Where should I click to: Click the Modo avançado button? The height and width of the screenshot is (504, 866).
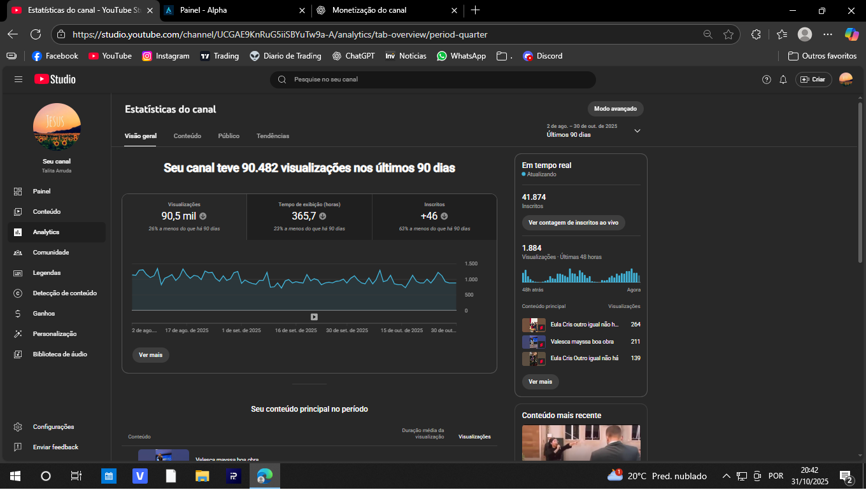(x=615, y=109)
